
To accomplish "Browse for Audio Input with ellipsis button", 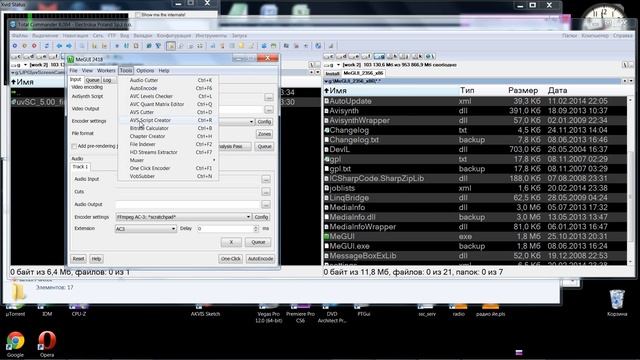I will (266, 179).
